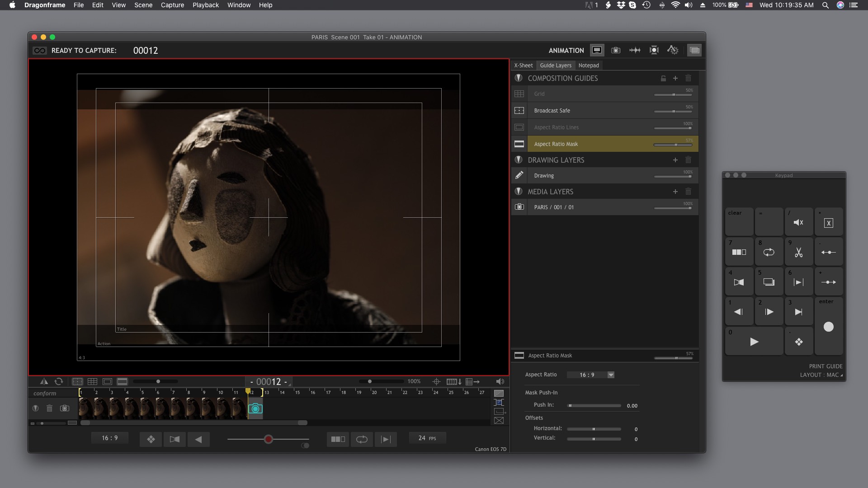This screenshot has height=488, width=868.
Task: Adjust the Vertical offset slider
Action: tap(594, 439)
